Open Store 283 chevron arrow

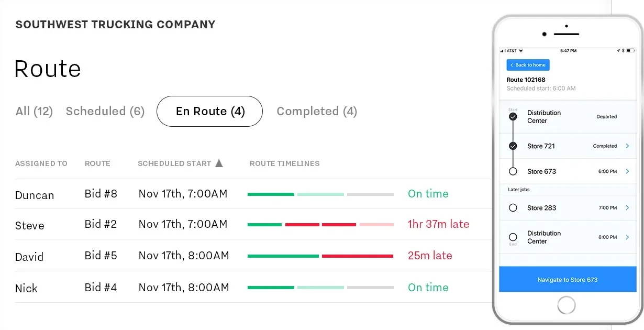coord(627,208)
